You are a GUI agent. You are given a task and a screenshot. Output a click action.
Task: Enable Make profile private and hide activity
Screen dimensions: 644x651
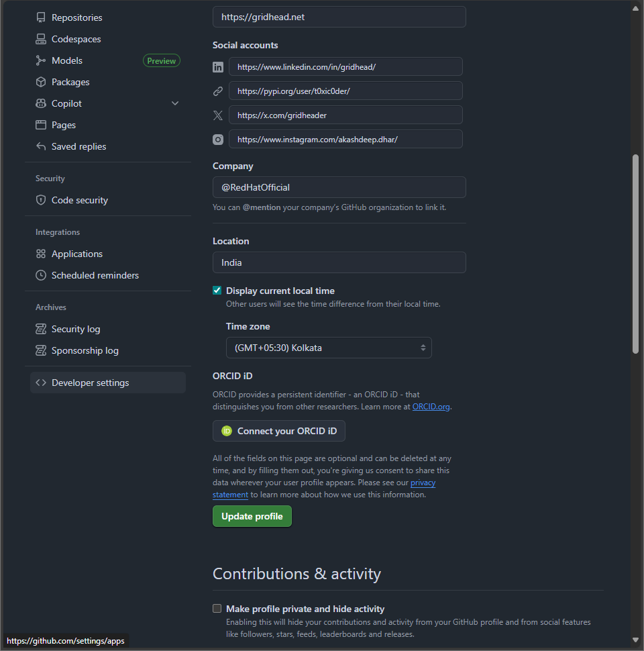pyautogui.click(x=217, y=608)
